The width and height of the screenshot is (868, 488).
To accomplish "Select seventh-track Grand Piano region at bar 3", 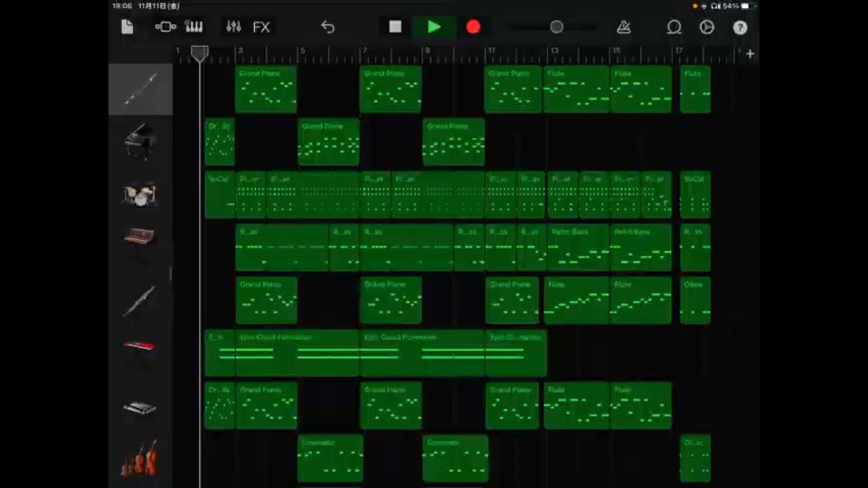I will pos(266,406).
